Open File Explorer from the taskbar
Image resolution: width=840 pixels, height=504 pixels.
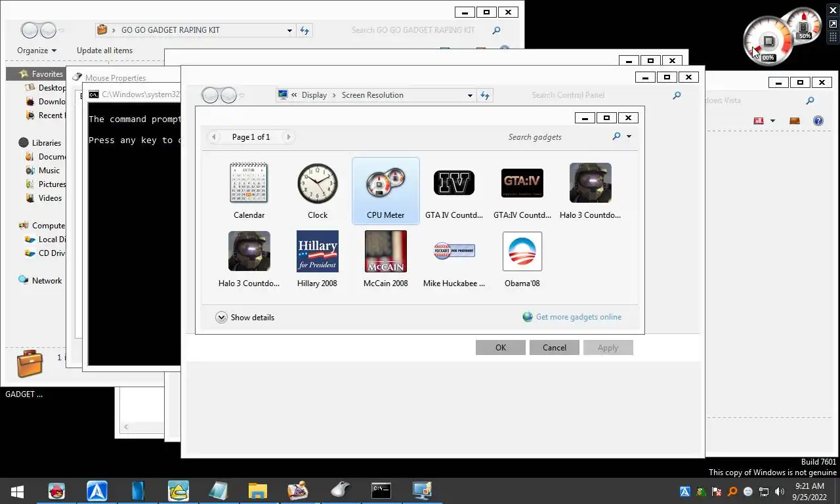[x=258, y=491]
